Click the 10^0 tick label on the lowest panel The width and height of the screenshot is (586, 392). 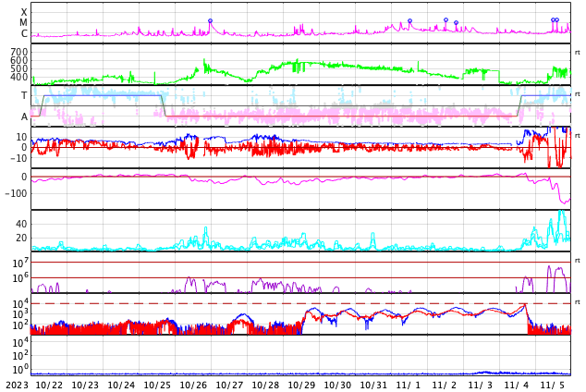(x=20, y=370)
